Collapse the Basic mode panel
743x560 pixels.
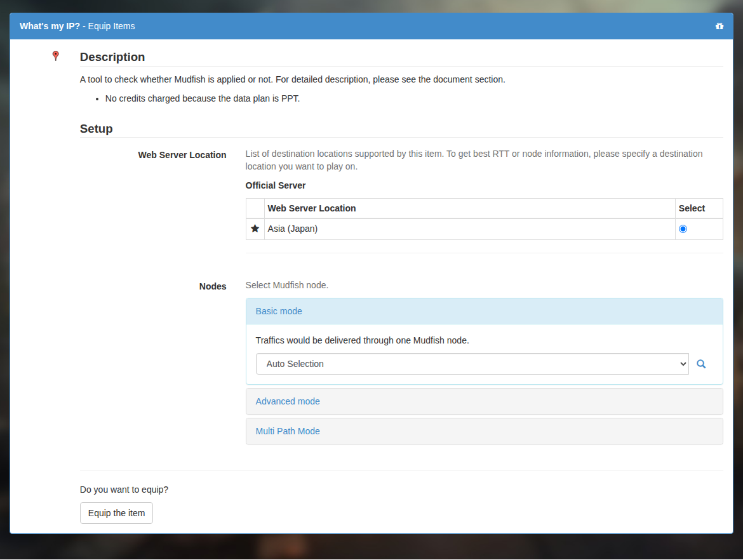[x=279, y=311]
